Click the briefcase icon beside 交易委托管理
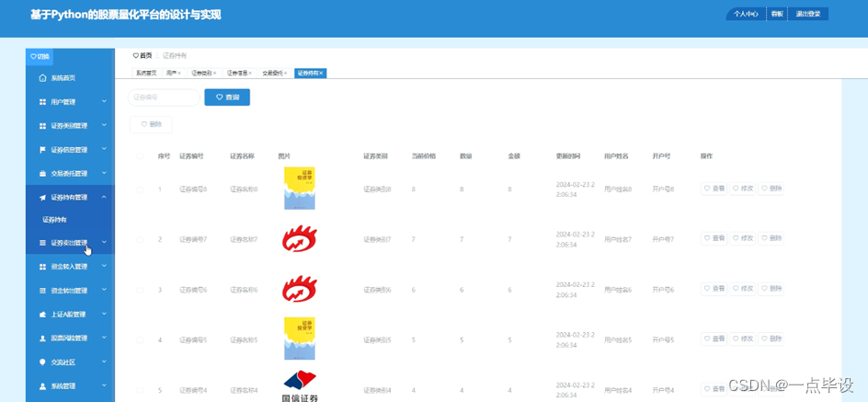This screenshot has width=868, height=402. [x=42, y=173]
